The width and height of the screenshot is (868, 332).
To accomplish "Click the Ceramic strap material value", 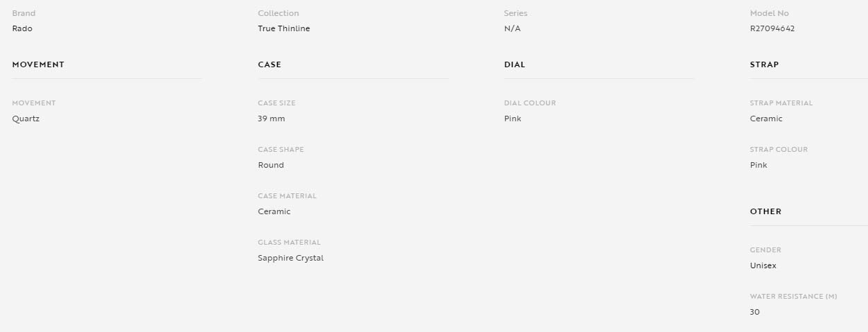I will point(766,119).
